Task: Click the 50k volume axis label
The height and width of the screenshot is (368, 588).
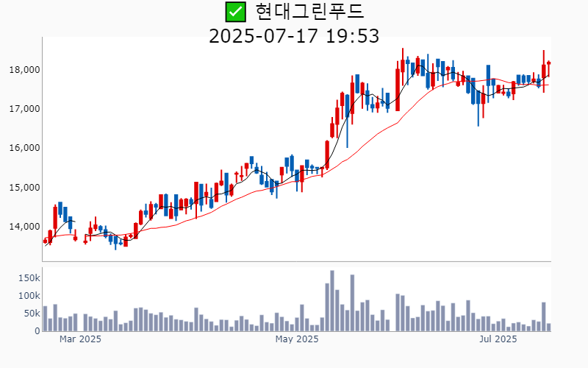Action: tap(32, 314)
